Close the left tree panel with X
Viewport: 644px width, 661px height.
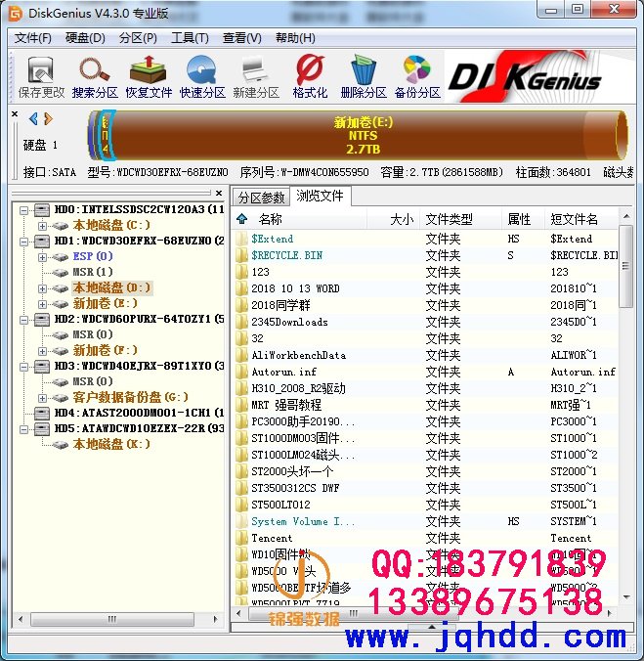[219, 193]
